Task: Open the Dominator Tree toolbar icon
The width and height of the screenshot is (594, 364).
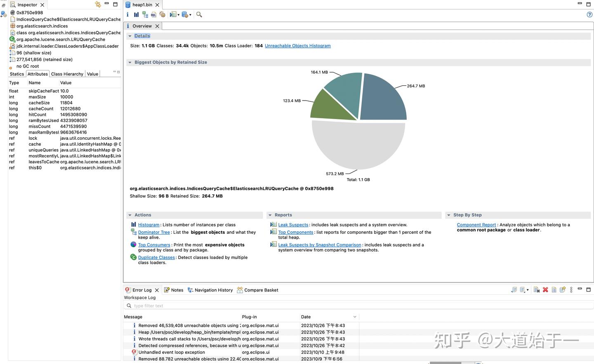Action: coord(145,14)
